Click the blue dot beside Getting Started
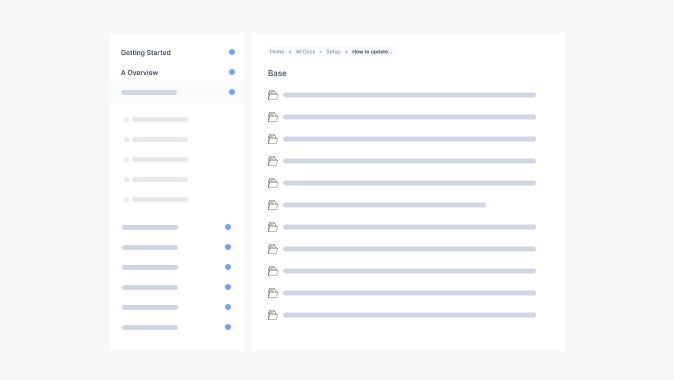The height and width of the screenshot is (380, 674). (232, 52)
